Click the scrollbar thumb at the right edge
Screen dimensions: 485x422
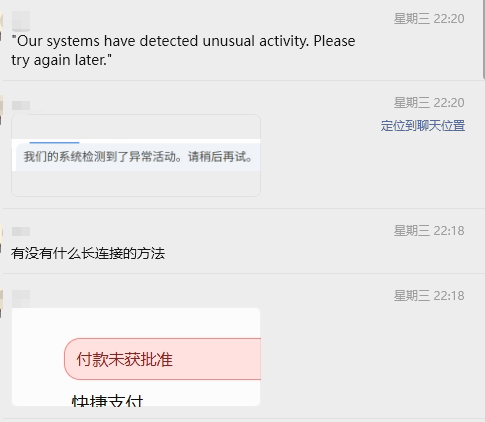484,39
